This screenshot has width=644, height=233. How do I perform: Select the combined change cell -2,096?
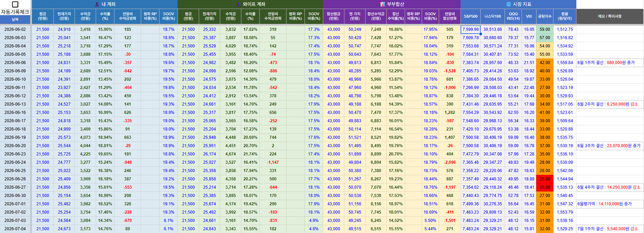[x=450, y=162]
